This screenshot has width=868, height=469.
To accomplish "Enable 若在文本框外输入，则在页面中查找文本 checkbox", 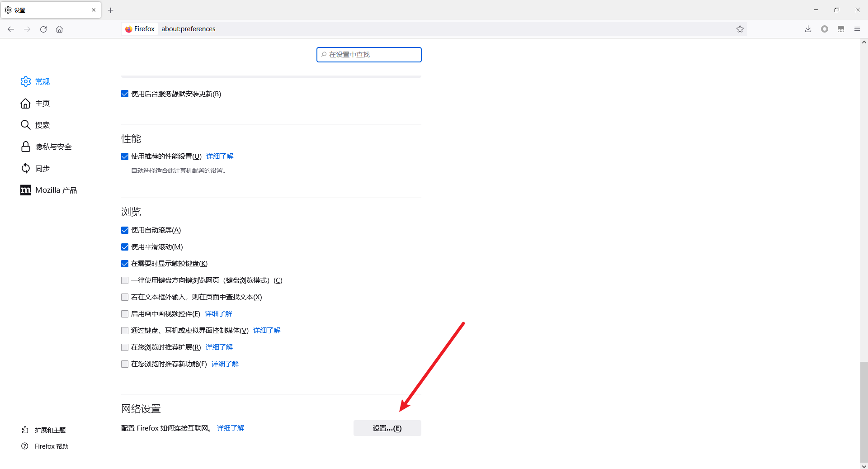I will click(125, 297).
